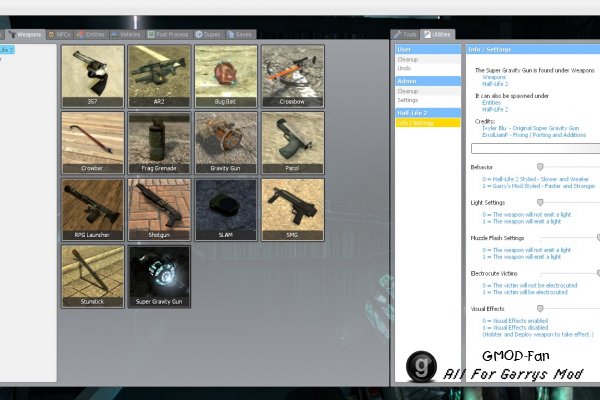The height and width of the screenshot is (400, 600).
Task: Spawn the Super Gravity Gun
Action: point(159,276)
